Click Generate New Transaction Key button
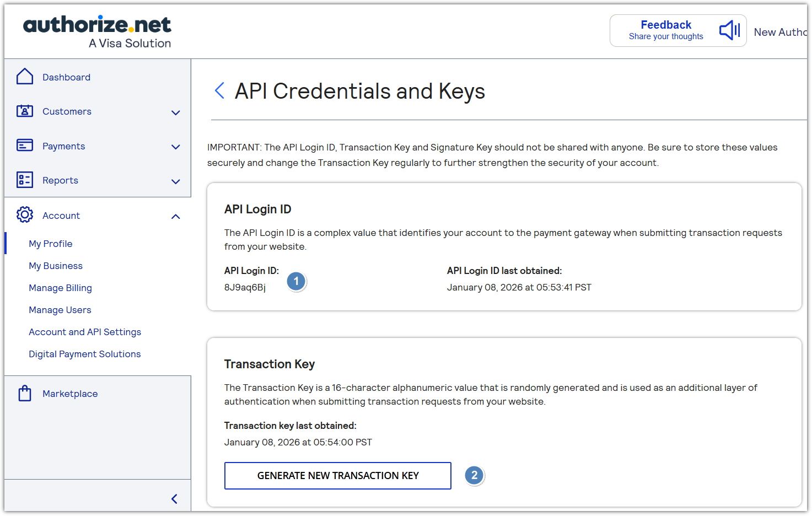Screen dimensions: 812x516 pos(337,476)
